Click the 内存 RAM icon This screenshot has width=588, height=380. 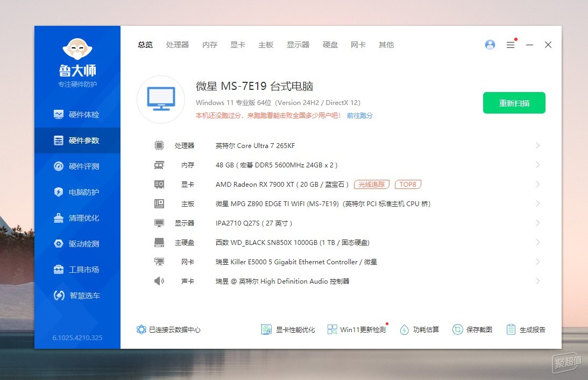(159, 165)
